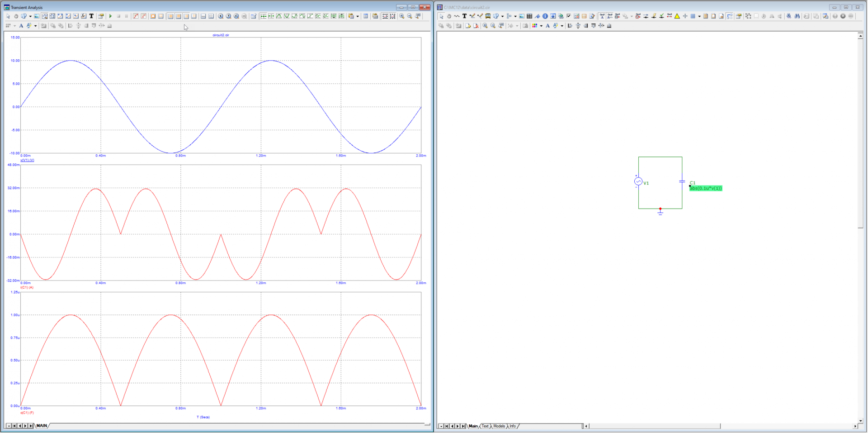Image resolution: width=868 pixels, height=433 pixels.
Task: Switch to Text tab in circuit window
Action: pos(485,426)
